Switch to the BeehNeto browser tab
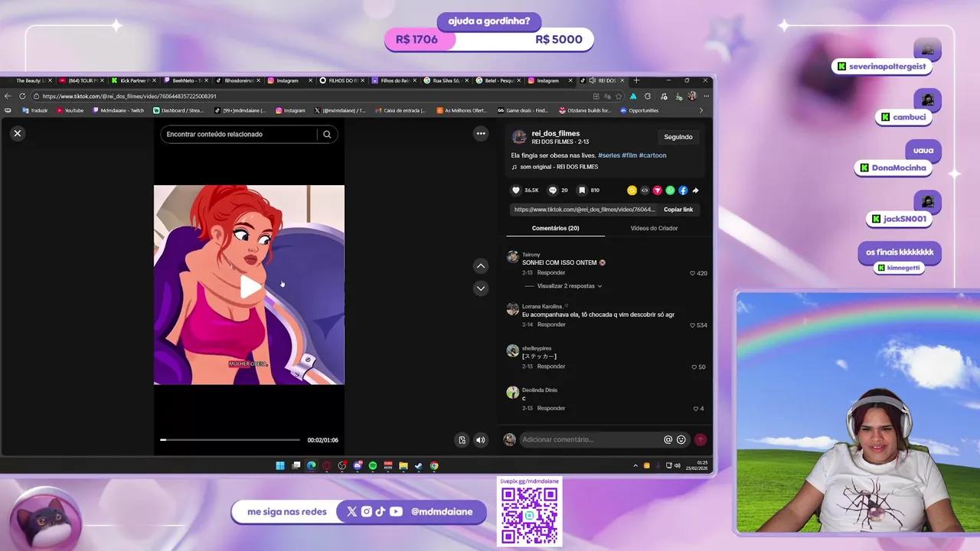 click(x=186, y=80)
